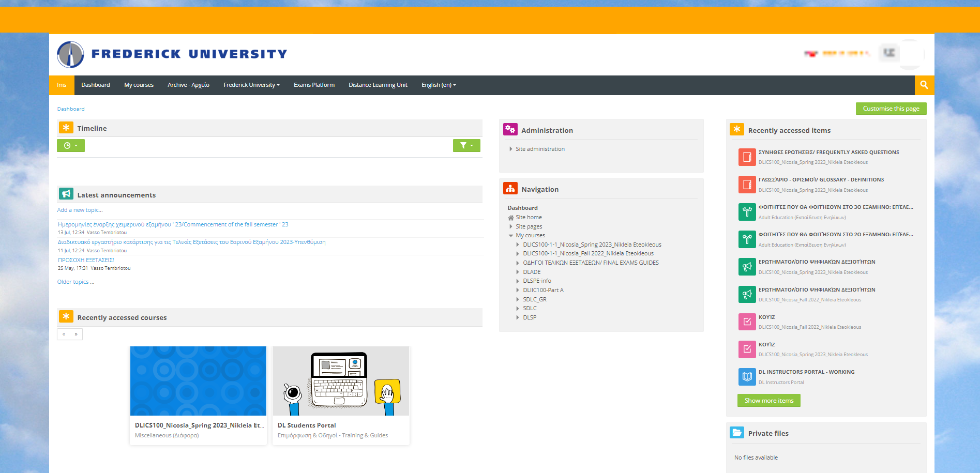Click the Site home house icon
Image resolution: width=980 pixels, height=473 pixels.
pyautogui.click(x=511, y=218)
